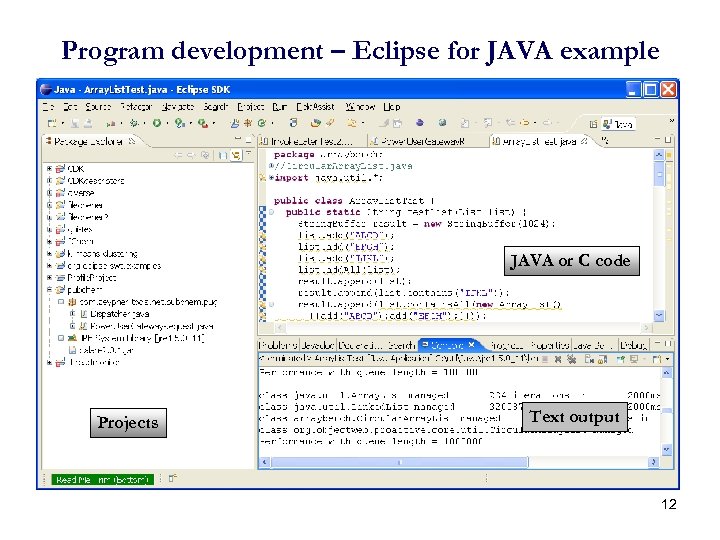Expand the Dispatcher.java tree node
Screen dimensions: 720x540
(73, 314)
